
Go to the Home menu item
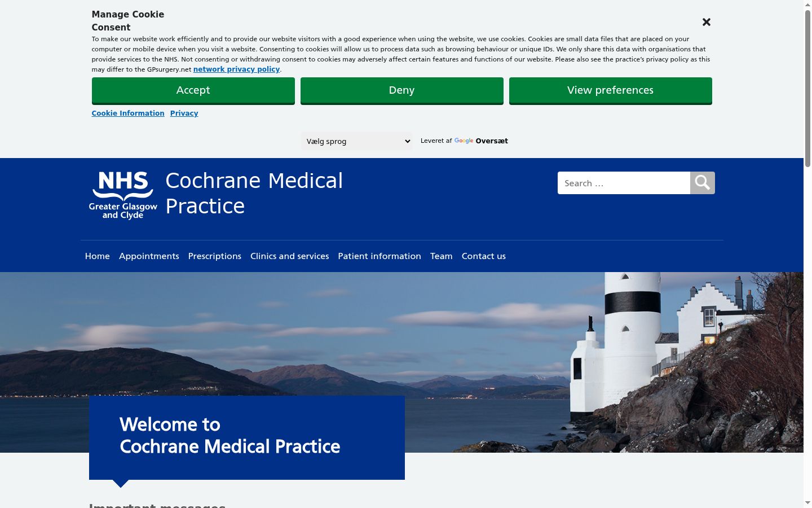(98, 256)
